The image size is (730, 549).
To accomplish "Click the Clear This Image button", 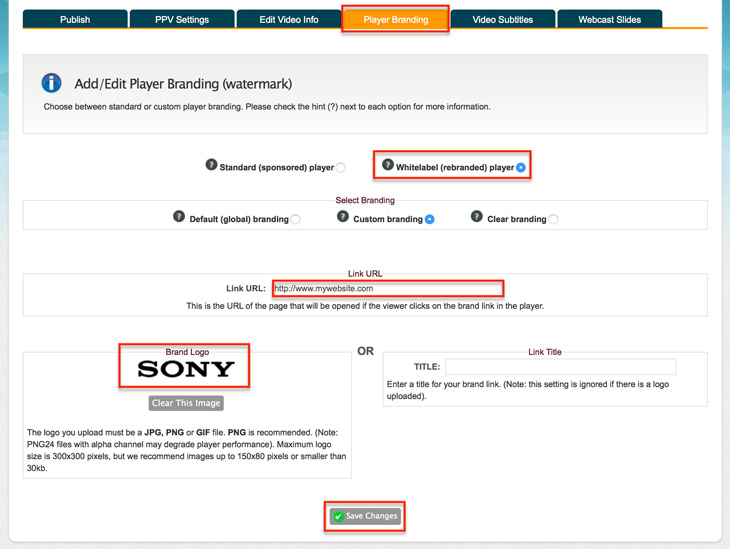I will 186,403.
